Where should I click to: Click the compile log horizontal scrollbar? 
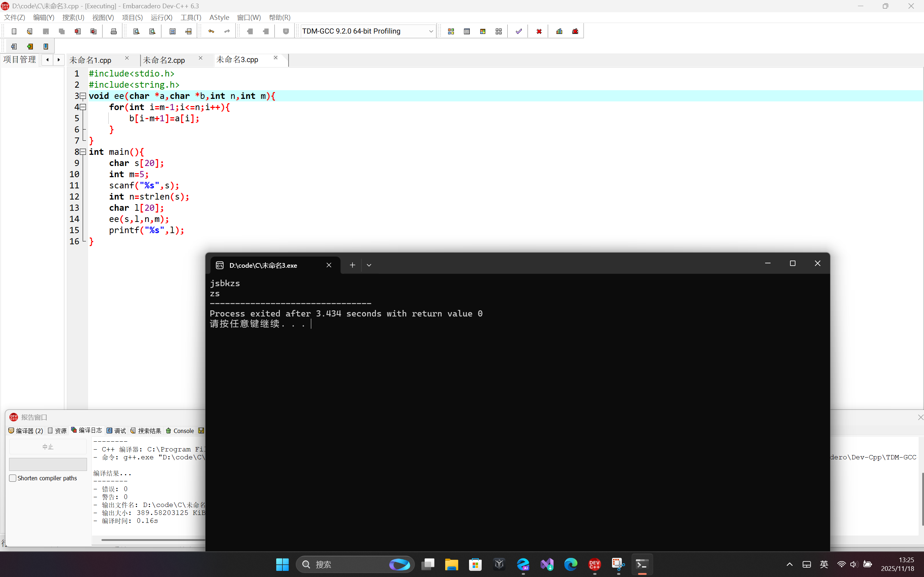pos(153,539)
